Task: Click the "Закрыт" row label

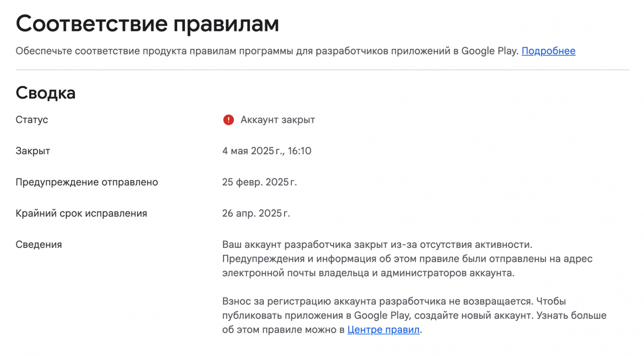Action: tap(33, 151)
